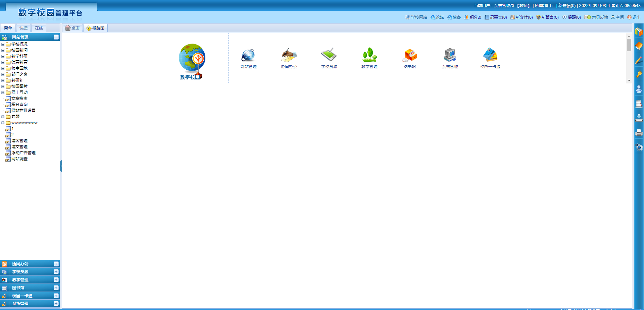Click the 系统管理 computer icon
Screen dimensions: 644x310
point(450,56)
